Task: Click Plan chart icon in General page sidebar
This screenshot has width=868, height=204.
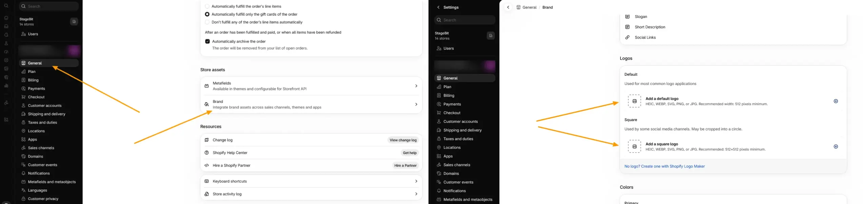Action: click(x=23, y=72)
